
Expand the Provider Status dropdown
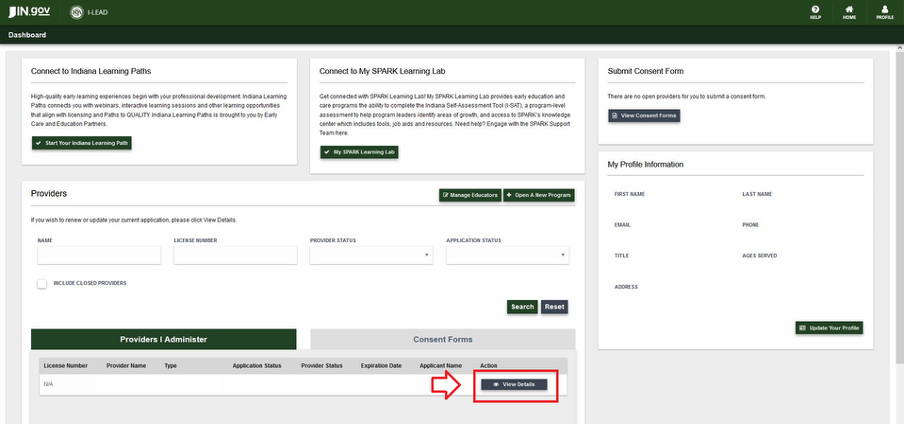pos(371,256)
